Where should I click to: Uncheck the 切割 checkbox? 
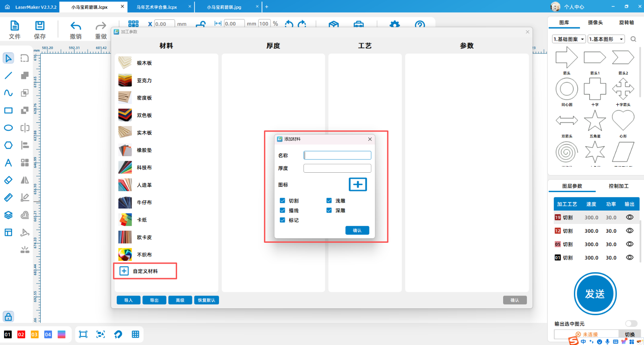click(x=283, y=200)
